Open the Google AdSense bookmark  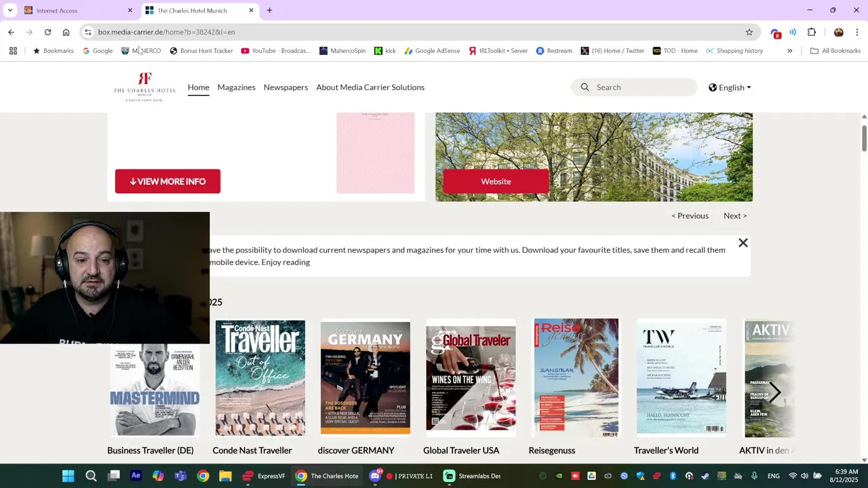(x=432, y=51)
